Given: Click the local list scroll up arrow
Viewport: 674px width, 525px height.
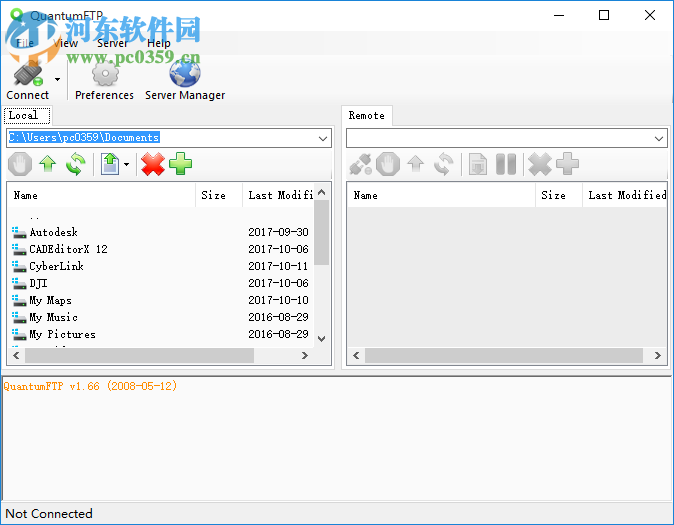Looking at the screenshot, I should 322,192.
